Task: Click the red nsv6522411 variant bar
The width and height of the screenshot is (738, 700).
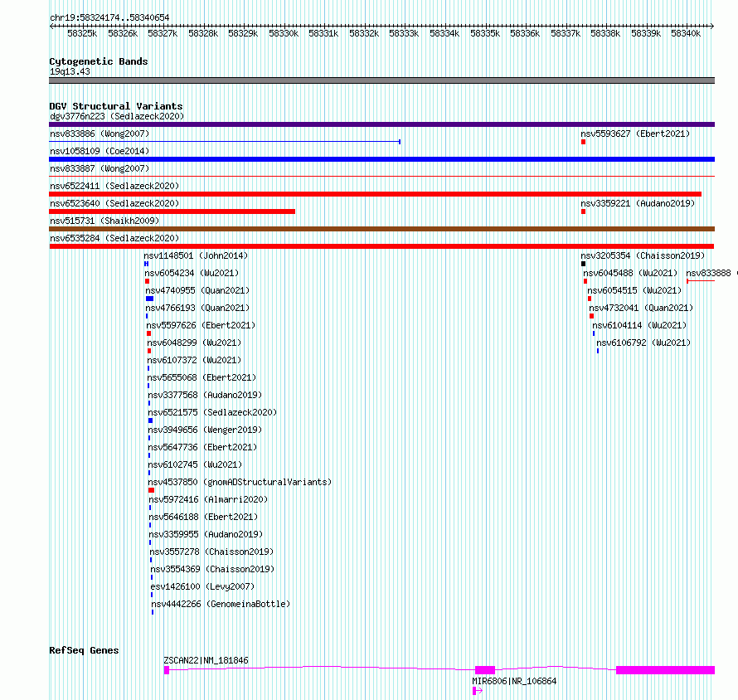Action: [375, 194]
